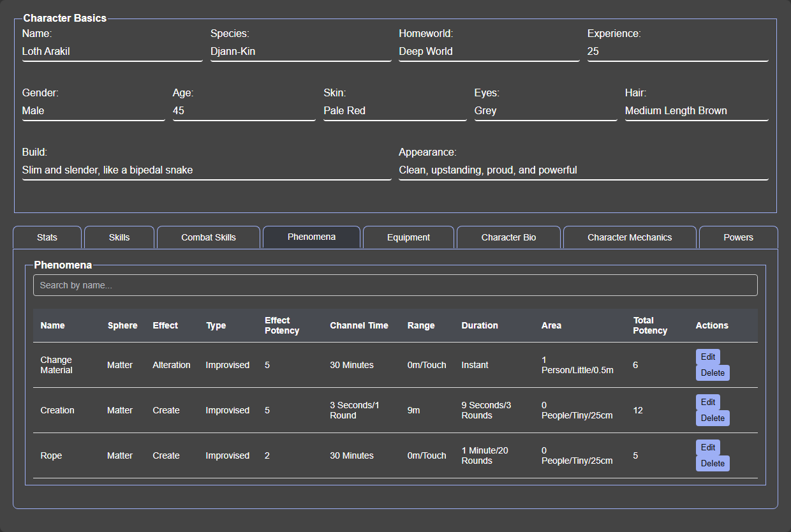The width and height of the screenshot is (791, 532).
Task: Go to the Equipment tab
Action: [x=408, y=237]
